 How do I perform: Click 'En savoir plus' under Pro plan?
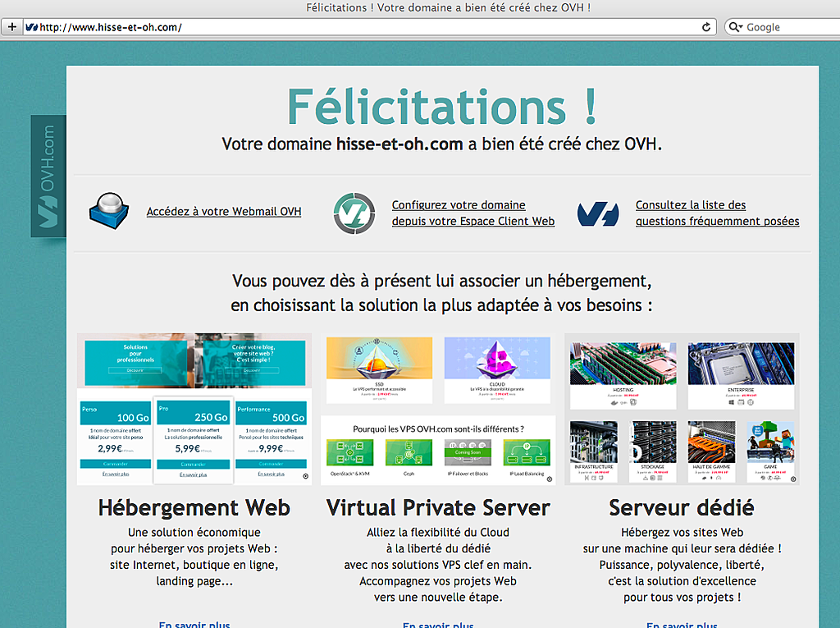[194, 474]
